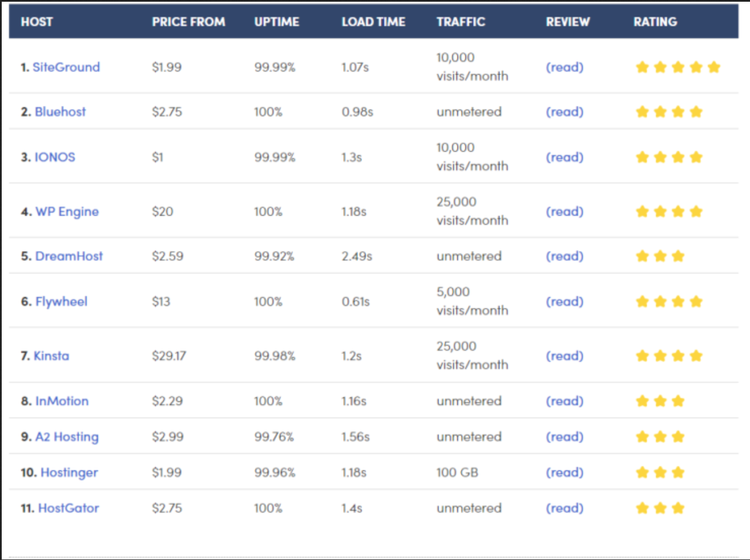Viewport: 750px width, 560px height.
Task: Read the HostGator review
Action: 564,508
